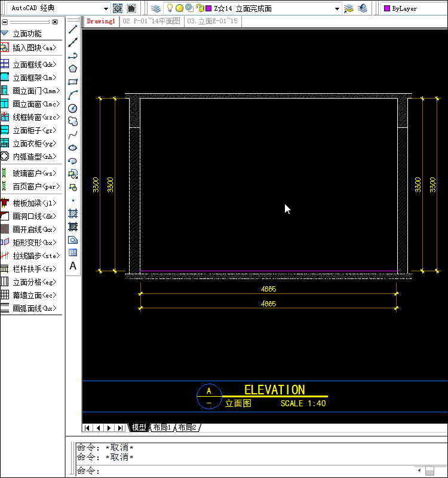The height and width of the screenshot is (478, 448).
Task: Select the Circle tool
Action: 73,108
